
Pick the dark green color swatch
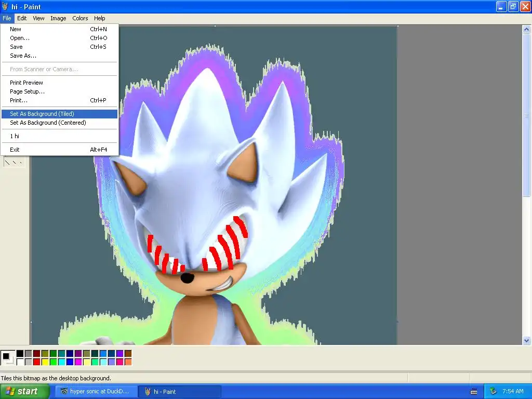pyautogui.click(x=54, y=353)
